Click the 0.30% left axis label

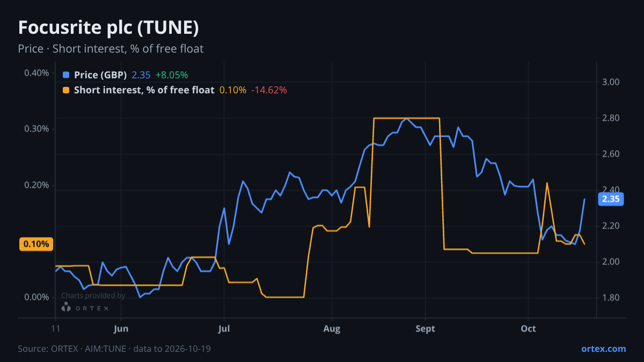[x=36, y=129]
